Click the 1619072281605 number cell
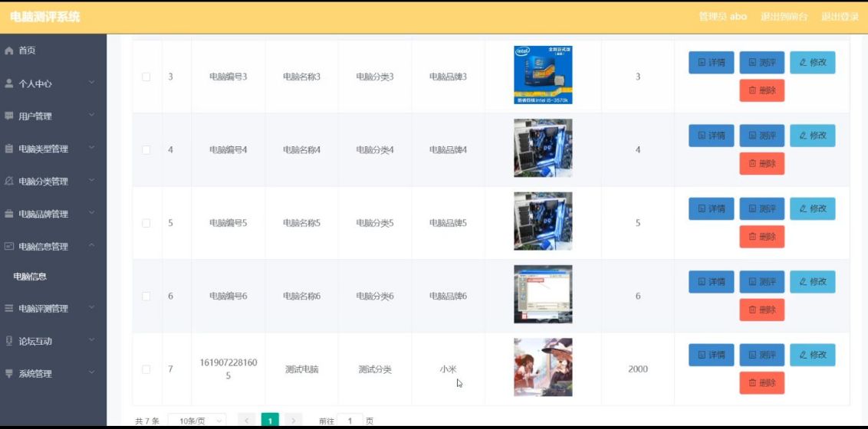 click(x=228, y=369)
